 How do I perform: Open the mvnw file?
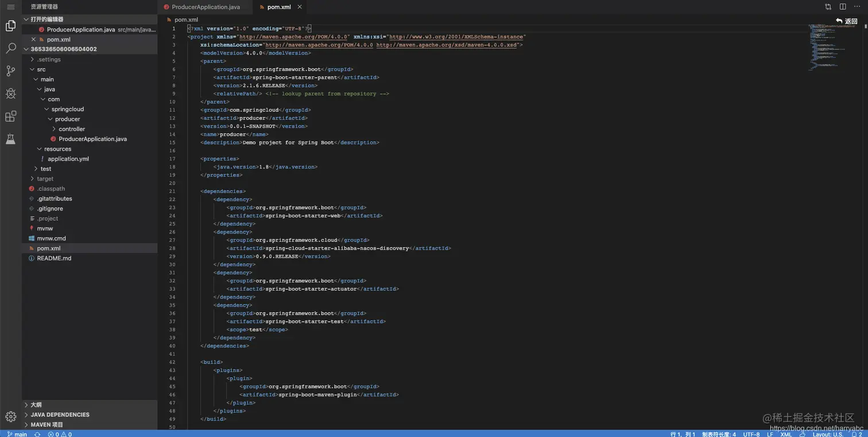coord(90,228)
